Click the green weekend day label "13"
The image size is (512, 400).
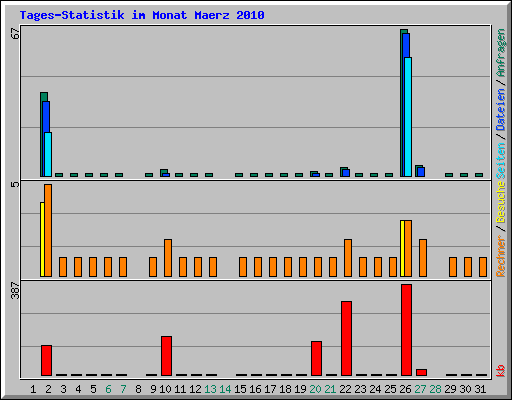210,389
